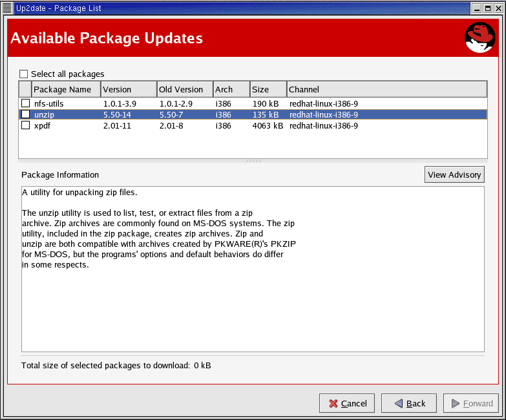Screen dimensions: 506x420
Task: Check the unzip package checkbox
Action: tap(25, 114)
